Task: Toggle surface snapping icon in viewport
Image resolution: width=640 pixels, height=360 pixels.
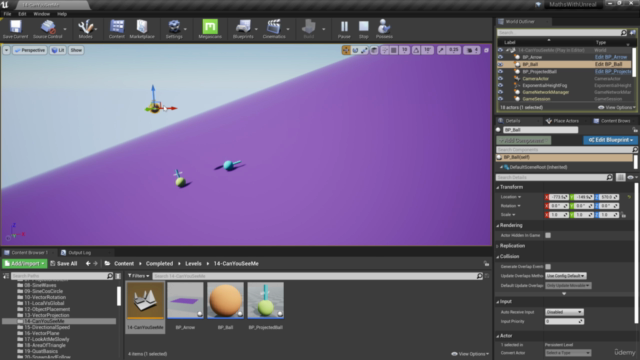Action: click(x=384, y=50)
